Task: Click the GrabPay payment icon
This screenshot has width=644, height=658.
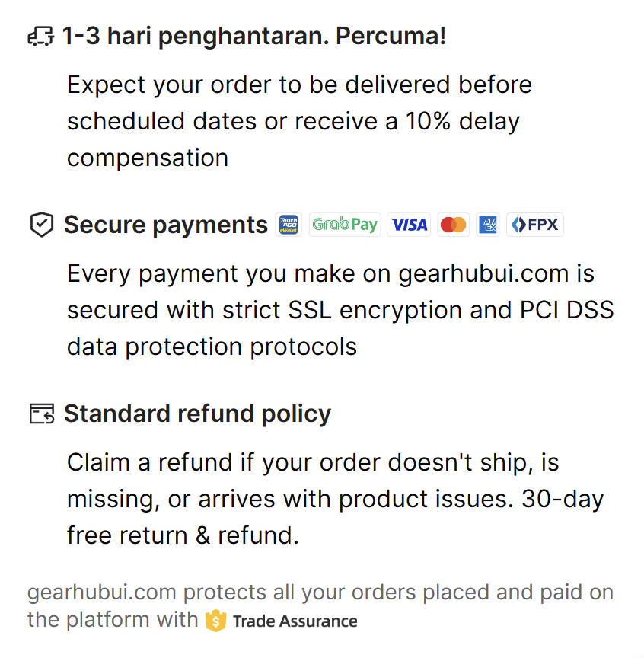Action: [x=345, y=225]
